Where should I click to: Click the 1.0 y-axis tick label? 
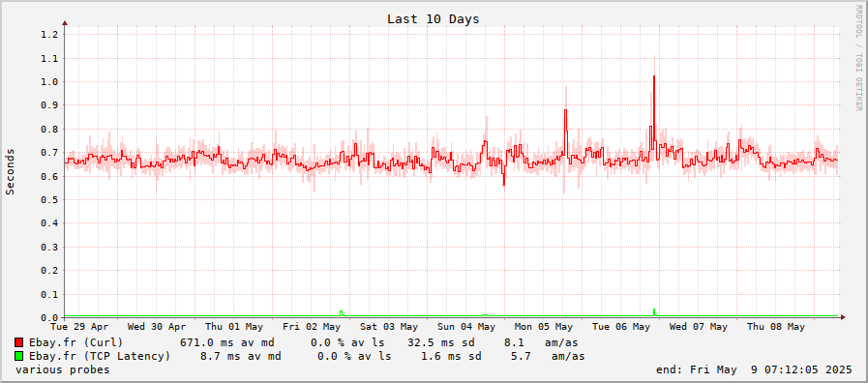(49, 81)
